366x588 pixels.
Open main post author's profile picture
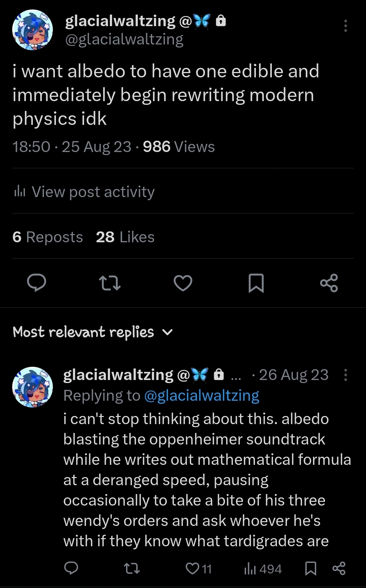pyautogui.click(x=33, y=30)
